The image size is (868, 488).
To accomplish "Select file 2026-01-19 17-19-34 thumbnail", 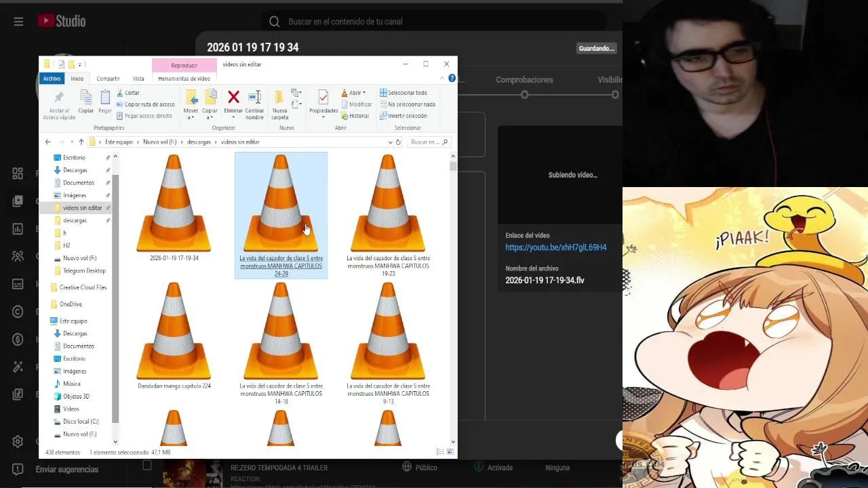I will click(x=174, y=207).
